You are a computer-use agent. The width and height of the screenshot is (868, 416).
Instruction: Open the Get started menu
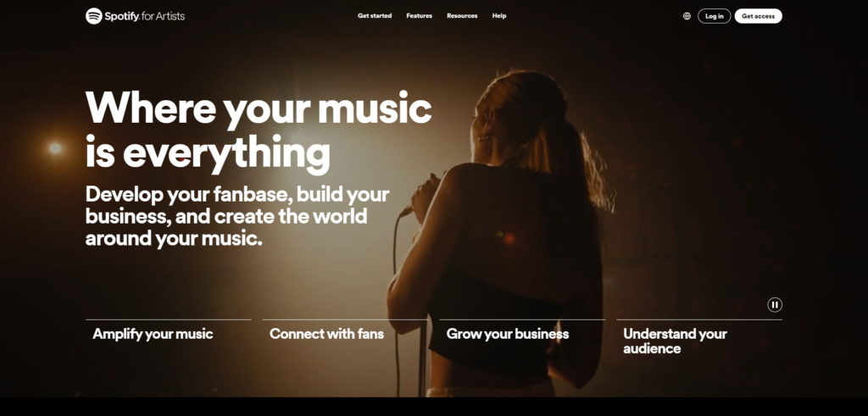(x=375, y=16)
